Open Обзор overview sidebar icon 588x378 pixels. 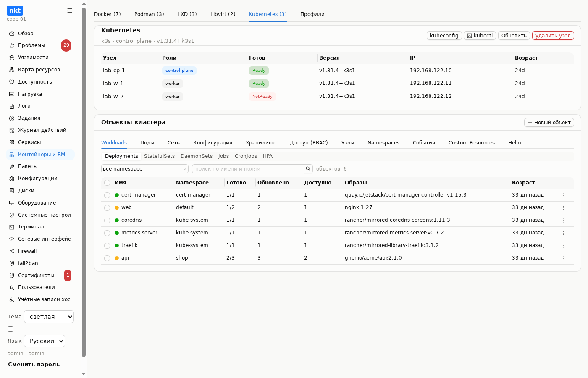[12, 34]
